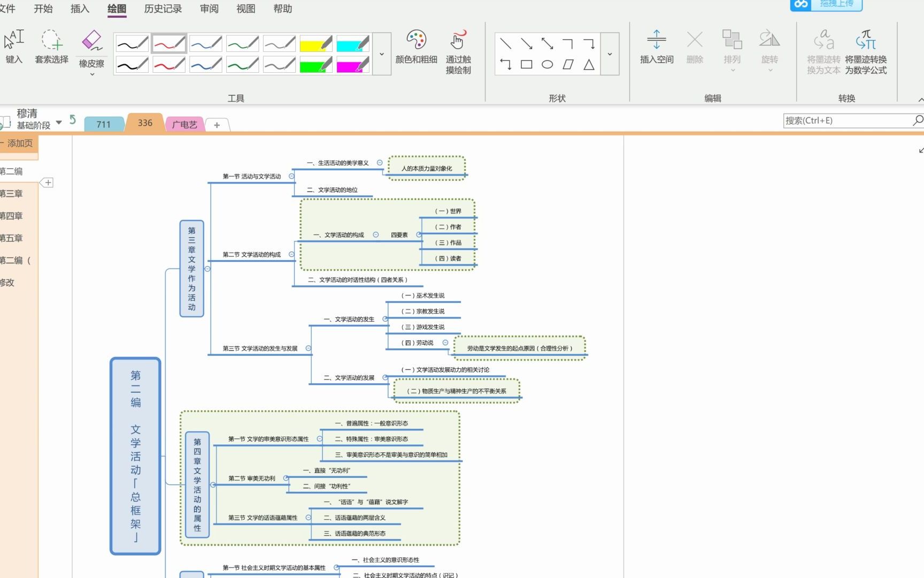Select the parallelogram shape

click(568, 65)
